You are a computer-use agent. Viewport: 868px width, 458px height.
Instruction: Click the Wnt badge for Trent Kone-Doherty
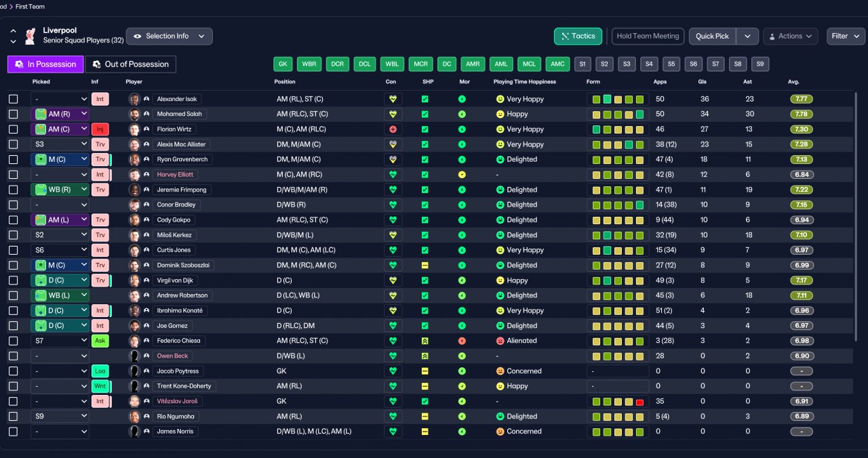tap(100, 386)
